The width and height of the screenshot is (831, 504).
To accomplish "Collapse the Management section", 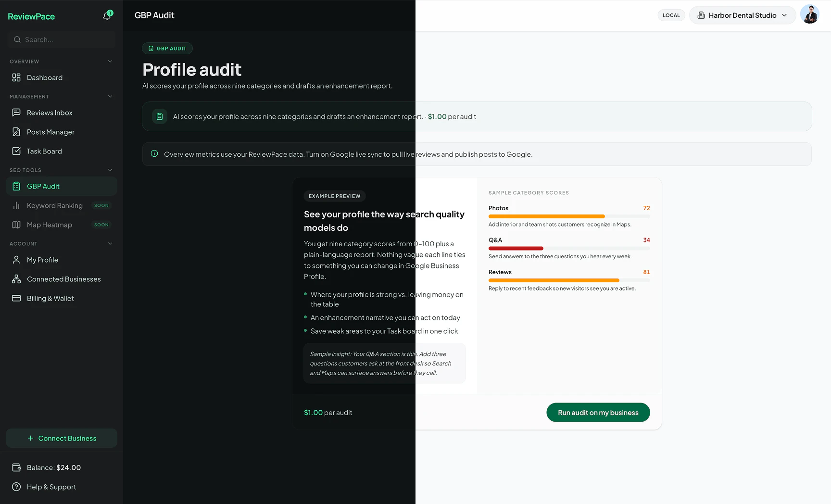I will pyautogui.click(x=110, y=97).
